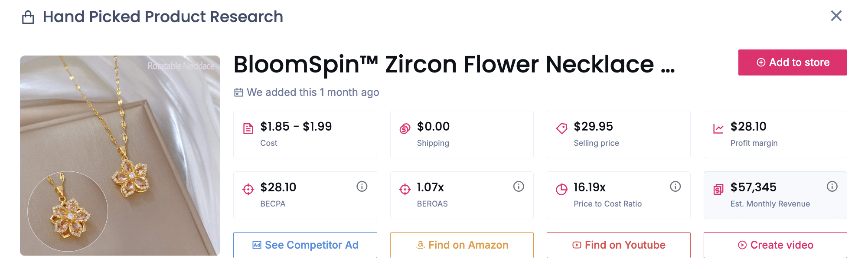Click the target icon beside BECPA value
The image size is (868, 269).
(248, 189)
